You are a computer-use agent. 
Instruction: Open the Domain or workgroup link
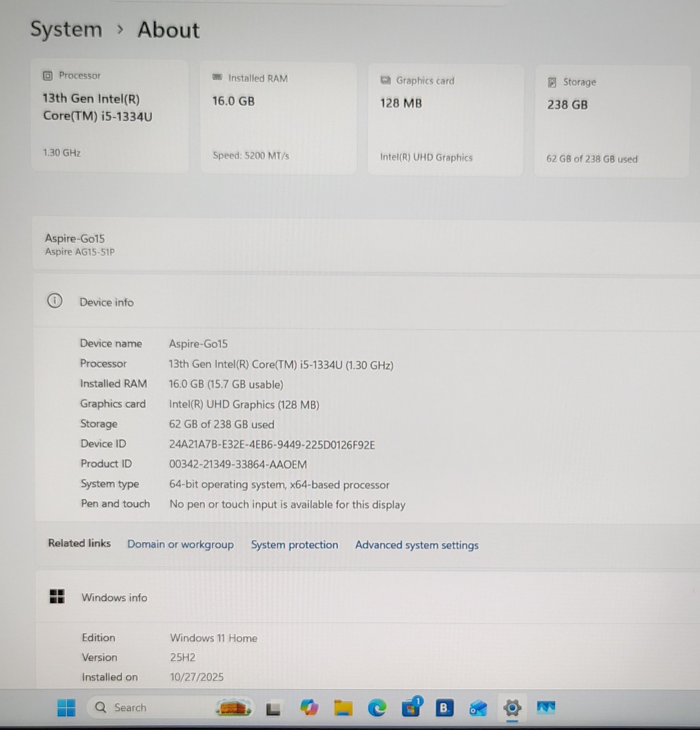click(181, 544)
